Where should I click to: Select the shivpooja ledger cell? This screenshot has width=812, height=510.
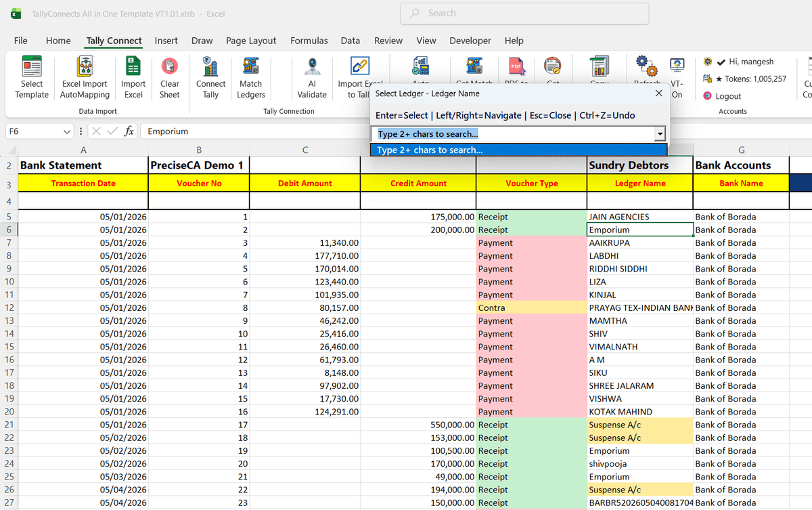(x=640, y=464)
